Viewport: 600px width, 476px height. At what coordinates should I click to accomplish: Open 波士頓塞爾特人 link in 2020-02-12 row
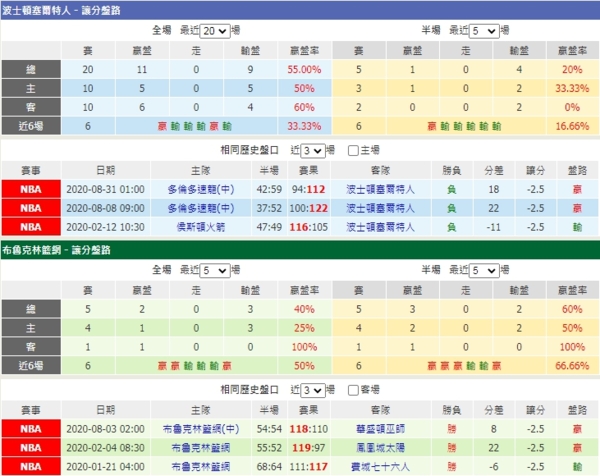pyautogui.click(x=380, y=227)
